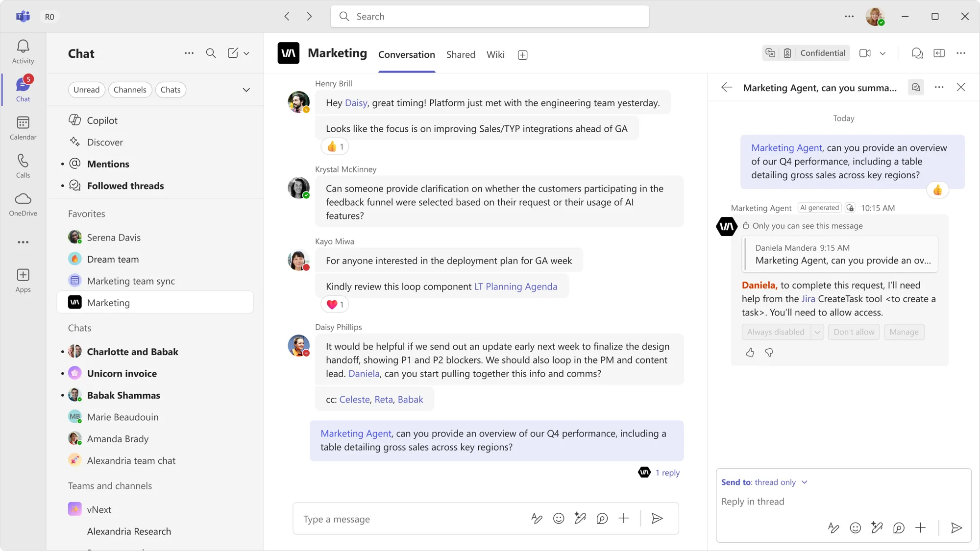Open your profile avatar menu
Image resolution: width=980 pixels, height=551 pixels.
pos(875,16)
